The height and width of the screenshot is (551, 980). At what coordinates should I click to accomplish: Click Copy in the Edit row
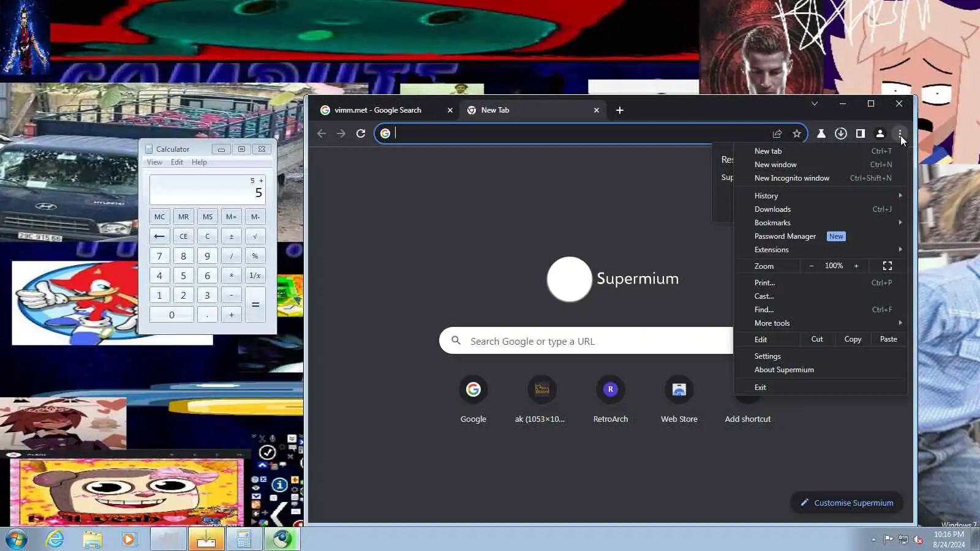(853, 339)
